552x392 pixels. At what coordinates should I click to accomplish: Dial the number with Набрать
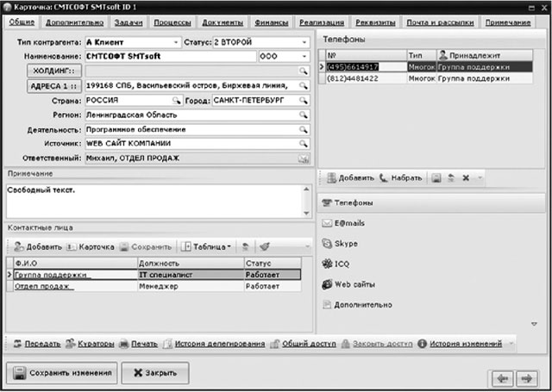pyautogui.click(x=400, y=178)
